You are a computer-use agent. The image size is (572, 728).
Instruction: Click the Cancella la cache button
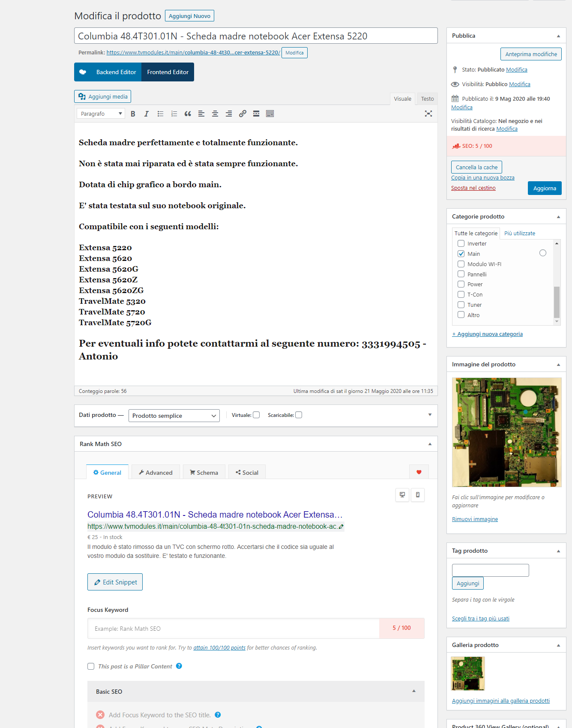[476, 167]
